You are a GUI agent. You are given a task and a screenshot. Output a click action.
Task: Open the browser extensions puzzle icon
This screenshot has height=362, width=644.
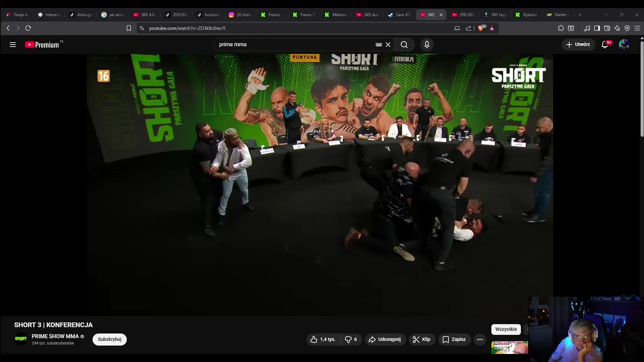561,28
